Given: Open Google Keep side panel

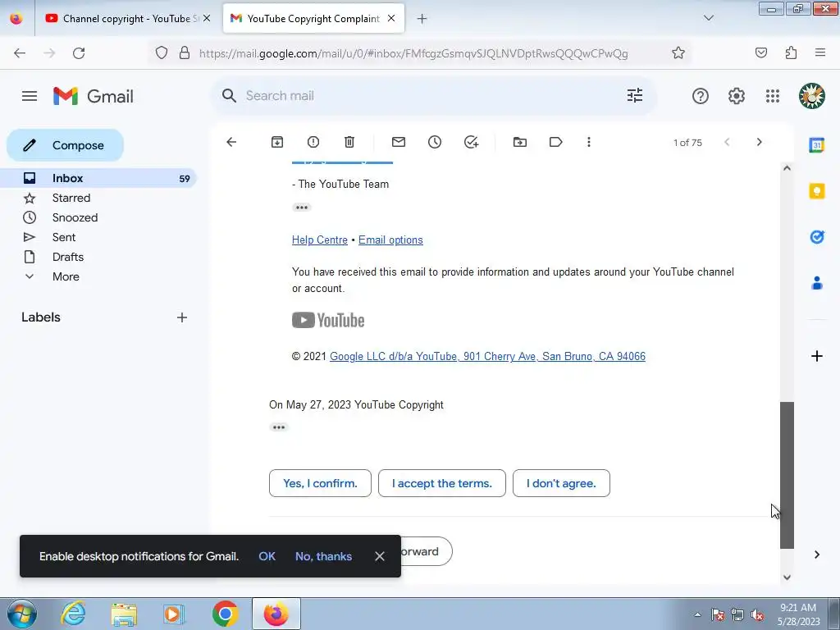Looking at the screenshot, I should pos(816,191).
